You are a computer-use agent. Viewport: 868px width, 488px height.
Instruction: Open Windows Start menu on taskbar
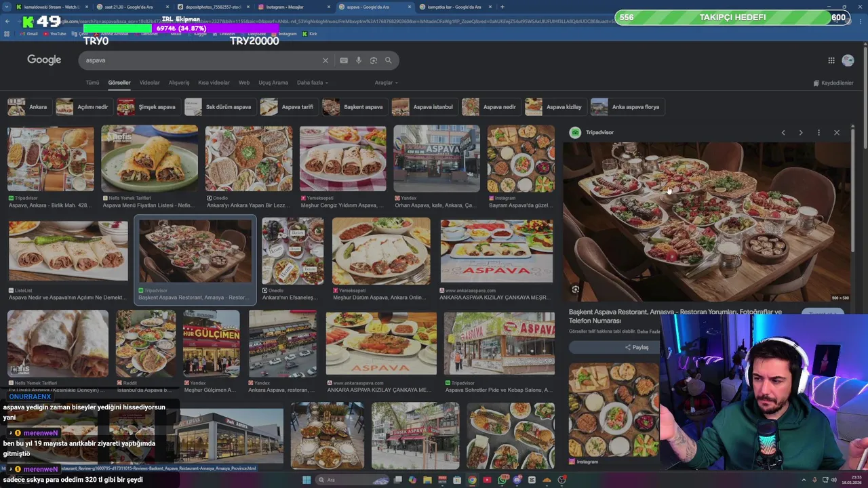pos(307,480)
